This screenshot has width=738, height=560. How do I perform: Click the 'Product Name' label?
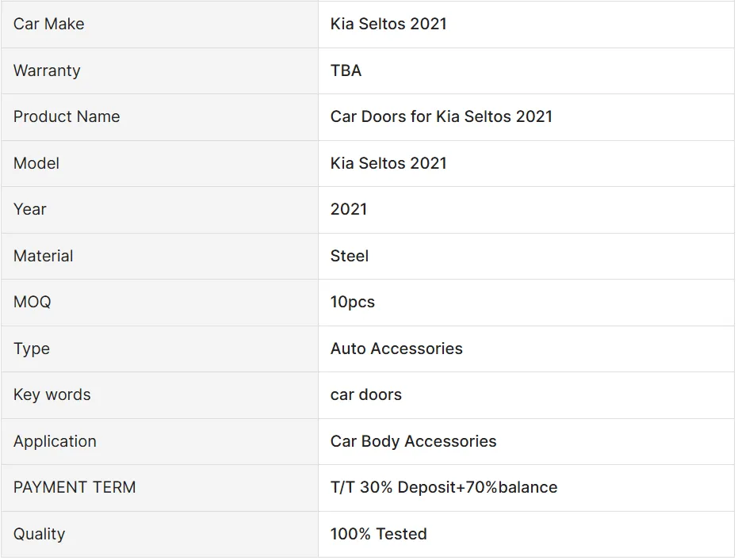coord(67,116)
